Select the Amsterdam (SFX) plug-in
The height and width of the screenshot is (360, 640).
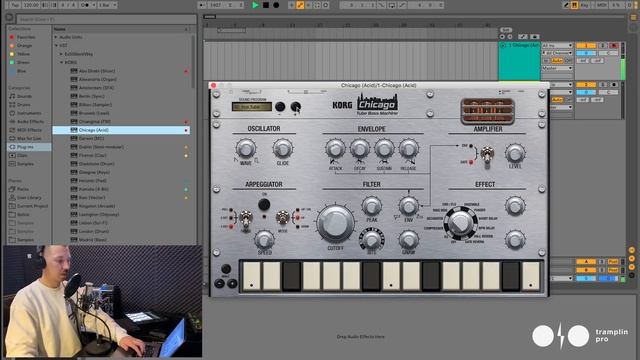(96, 88)
